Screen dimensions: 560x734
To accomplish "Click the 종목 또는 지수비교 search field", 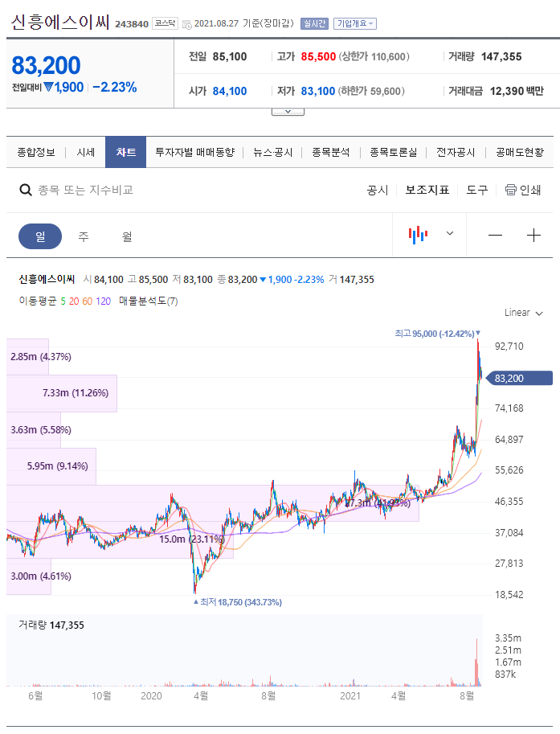I will [x=86, y=190].
